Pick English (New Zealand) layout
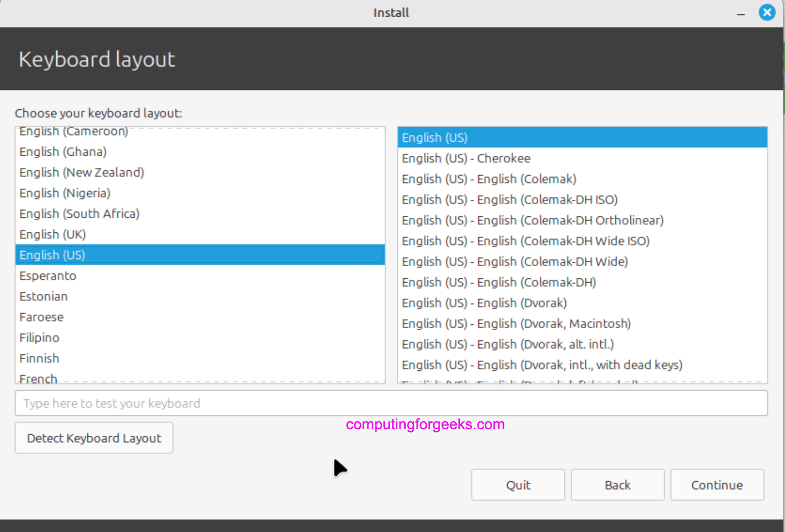 tap(81, 172)
